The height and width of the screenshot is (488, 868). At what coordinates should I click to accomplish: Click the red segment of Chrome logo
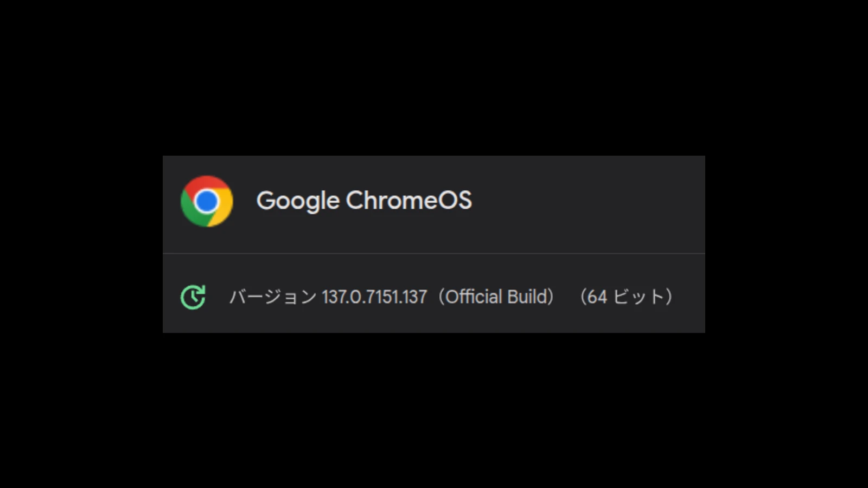(x=207, y=183)
